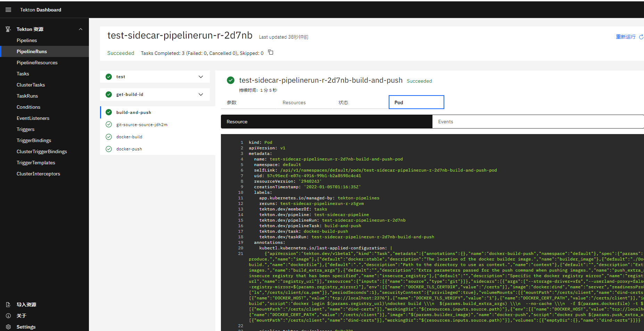The width and height of the screenshot is (644, 331).
Task: Expand the get-build-id task chevron
Action: pos(201,94)
